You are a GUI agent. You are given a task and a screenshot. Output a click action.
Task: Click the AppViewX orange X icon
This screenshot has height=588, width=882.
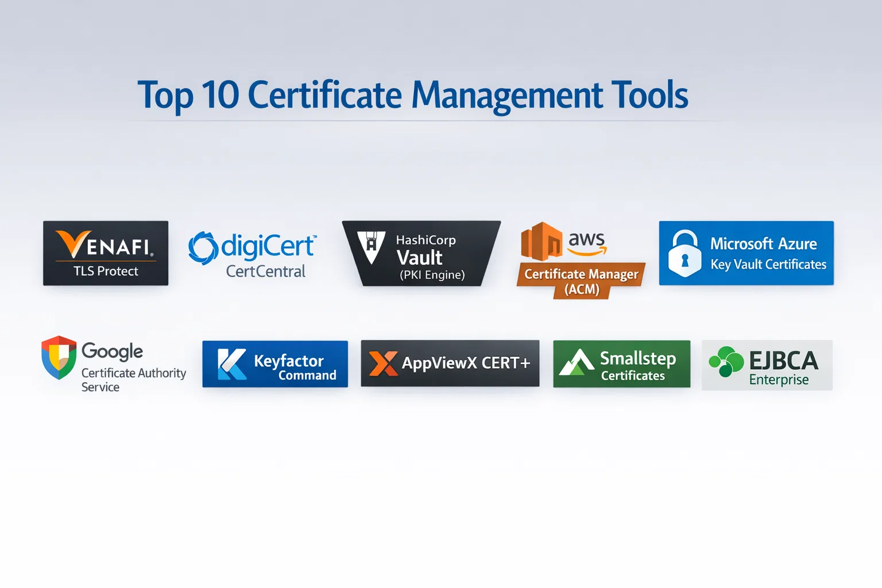(x=383, y=363)
